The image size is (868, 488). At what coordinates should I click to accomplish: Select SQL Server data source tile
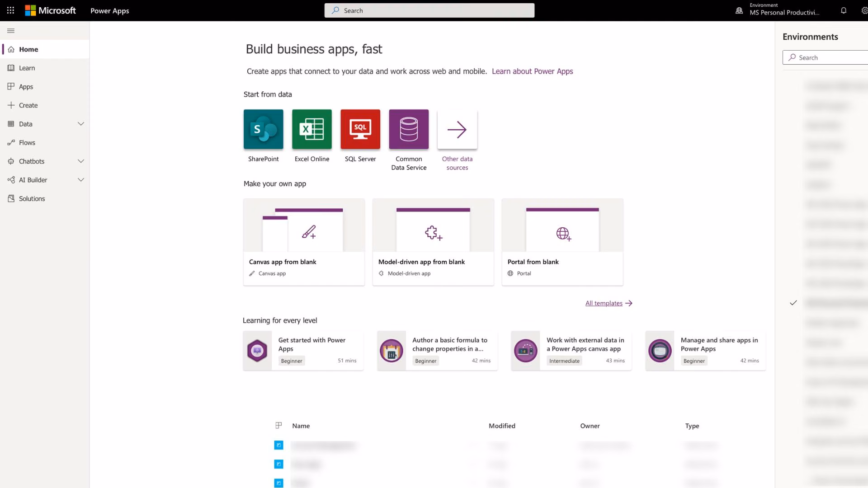click(360, 129)
